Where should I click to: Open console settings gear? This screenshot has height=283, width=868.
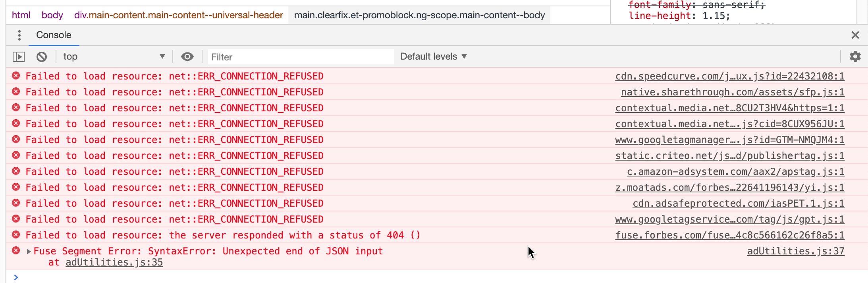tap(855, 56)
